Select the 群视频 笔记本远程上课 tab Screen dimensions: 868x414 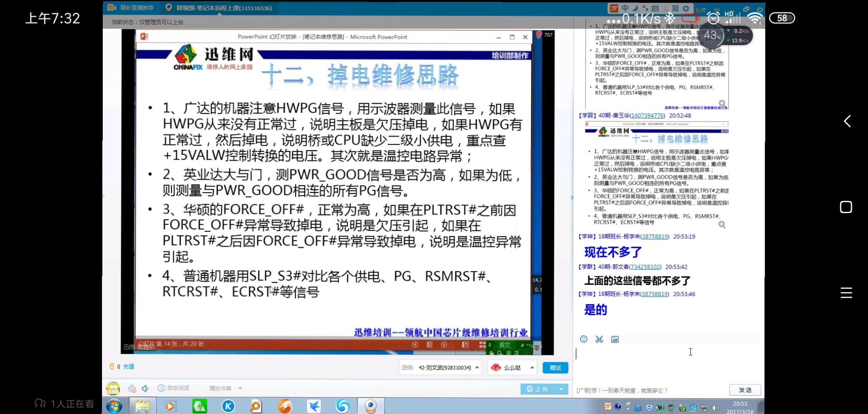click(219, 8)
